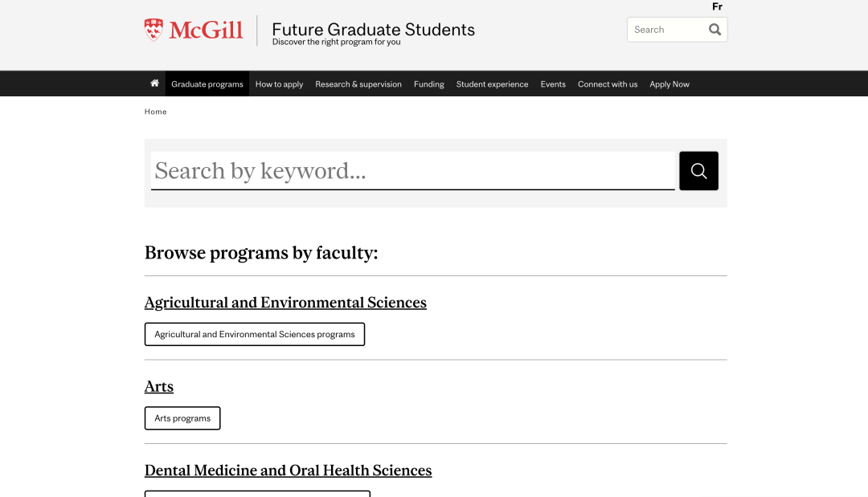Click the Arts programs button
The width and height of the screenshot is (868, 497).
[182, 418]
